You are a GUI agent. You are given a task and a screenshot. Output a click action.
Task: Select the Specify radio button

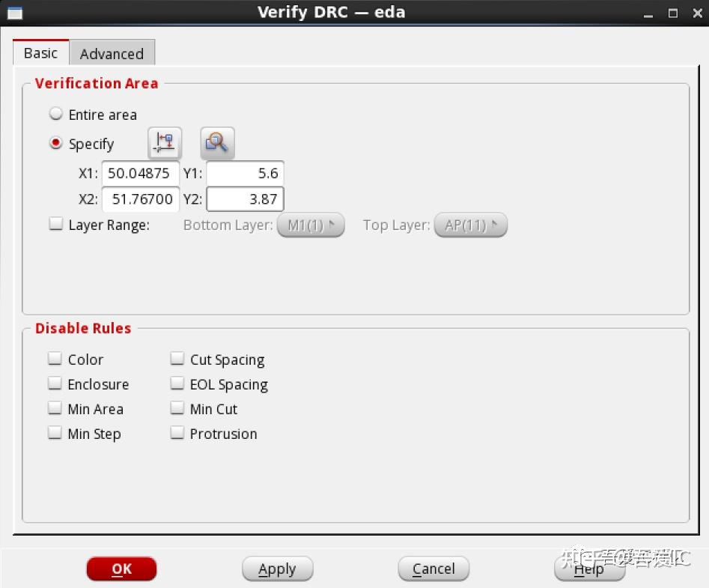[x=55, y=144]
